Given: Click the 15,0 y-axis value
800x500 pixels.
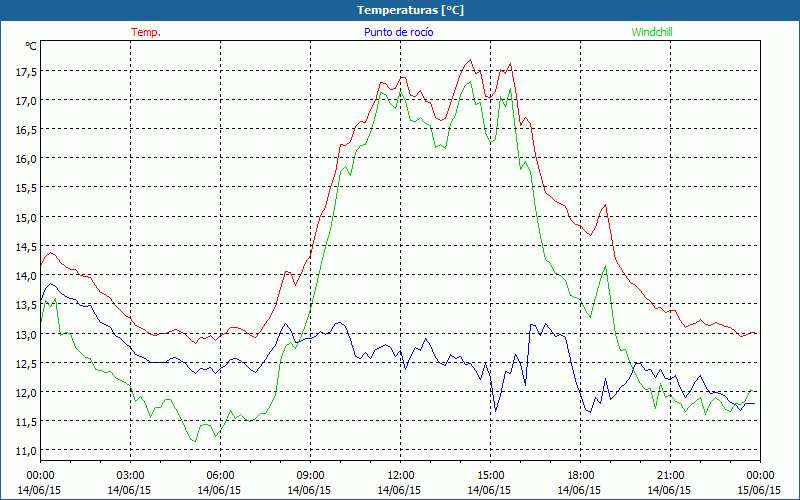Looking at the screenshot, I should click(x=27, y=218).
